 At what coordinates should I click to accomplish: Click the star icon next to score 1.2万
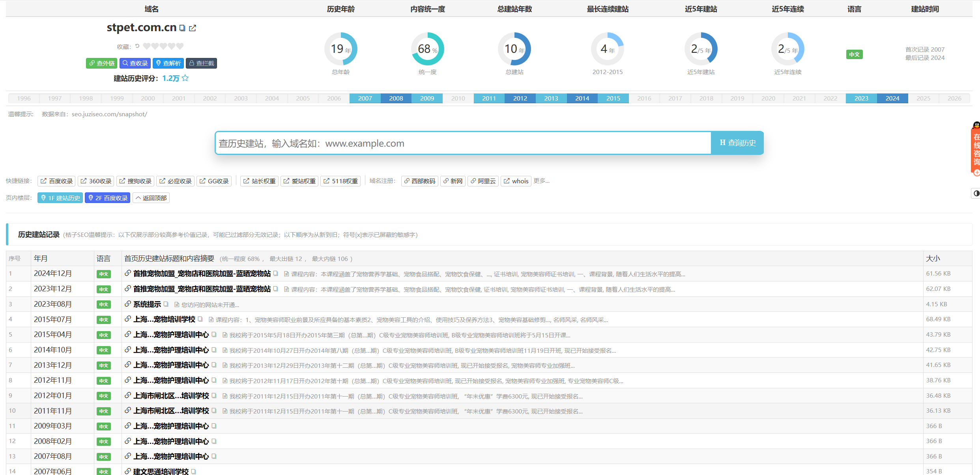pos(185,78)
